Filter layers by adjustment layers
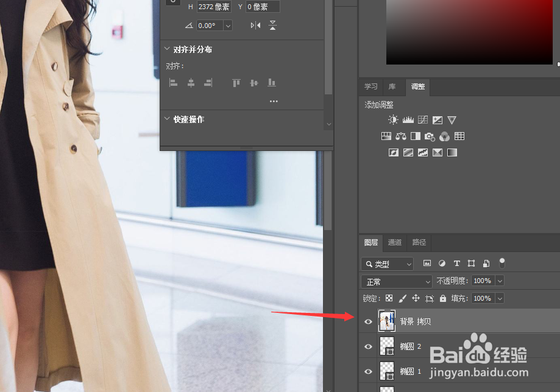Viewport: 560px width, 392px height. click(x=442, y=263)
